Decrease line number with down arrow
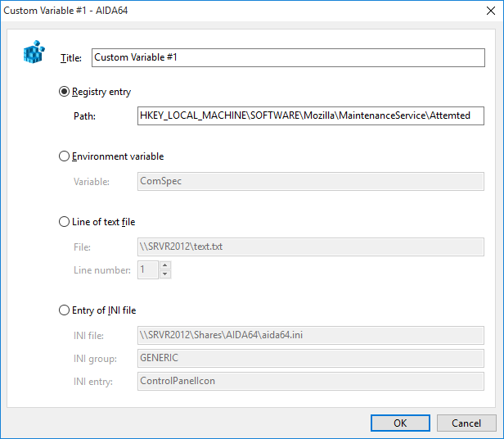 pyautogui.click(x=165, y=274)
